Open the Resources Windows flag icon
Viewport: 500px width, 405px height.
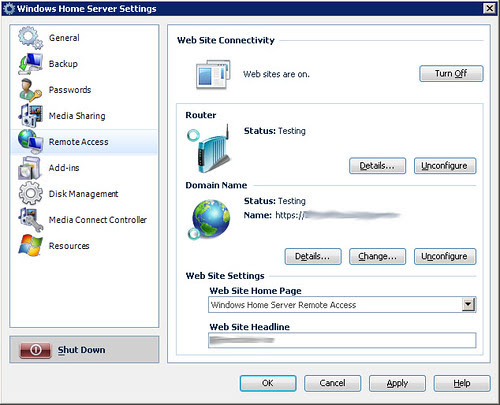pos(30,246)
